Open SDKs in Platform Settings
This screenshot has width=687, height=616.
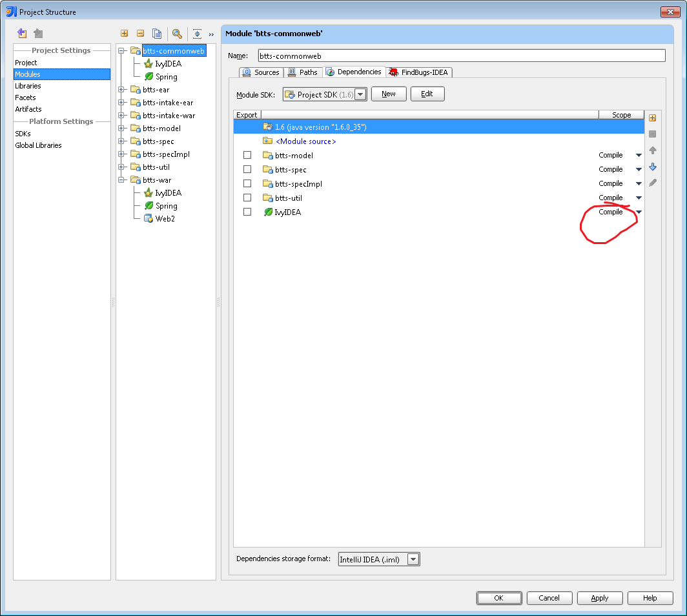[x=23, y=134]
